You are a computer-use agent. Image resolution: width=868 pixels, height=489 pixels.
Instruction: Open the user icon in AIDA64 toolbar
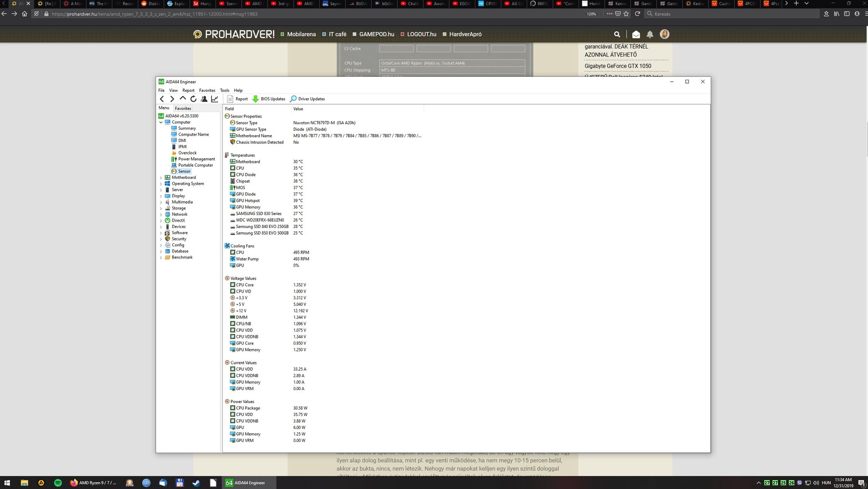point(204,99)
